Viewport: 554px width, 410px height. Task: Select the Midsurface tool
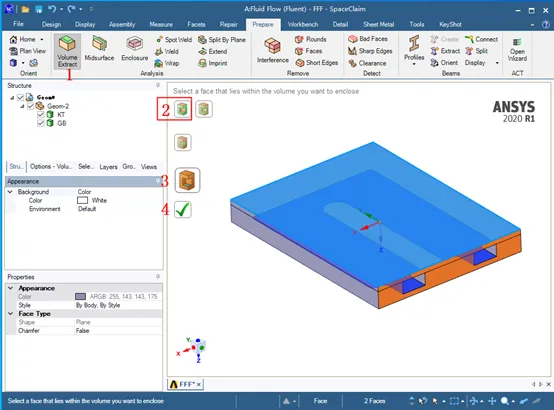click(99, 48)
